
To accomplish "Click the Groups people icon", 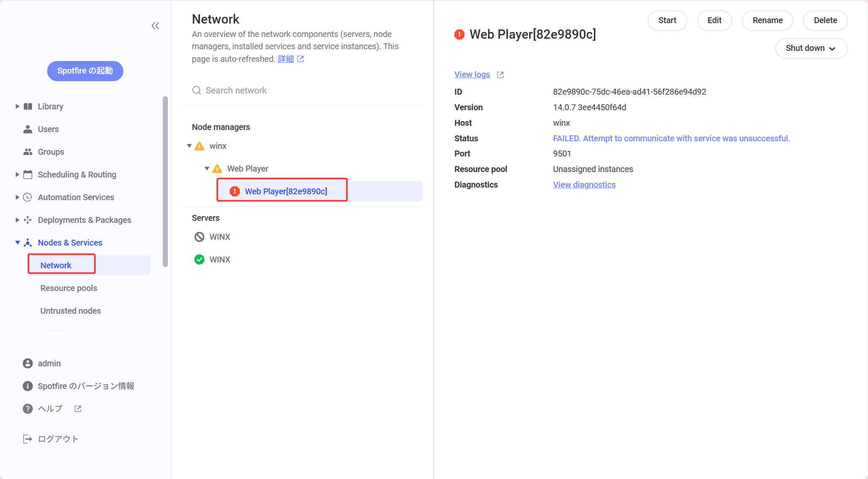I will point(28,152).
